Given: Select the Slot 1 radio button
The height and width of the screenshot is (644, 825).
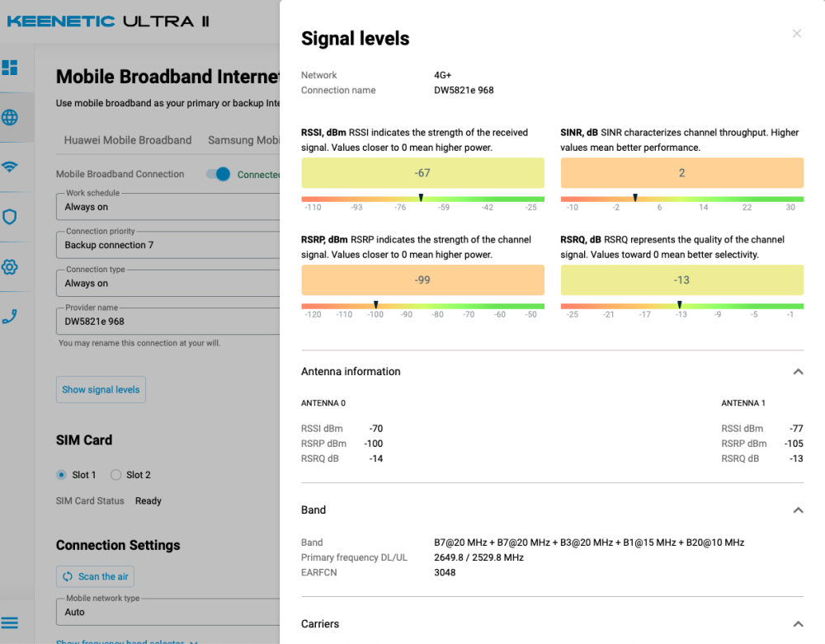Looking at the screenshot, I should 61,475.
